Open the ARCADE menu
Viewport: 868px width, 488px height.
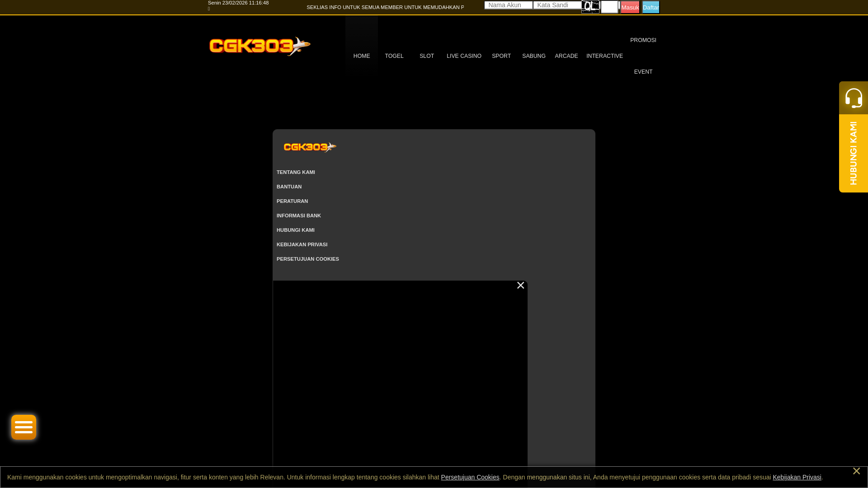566,56
